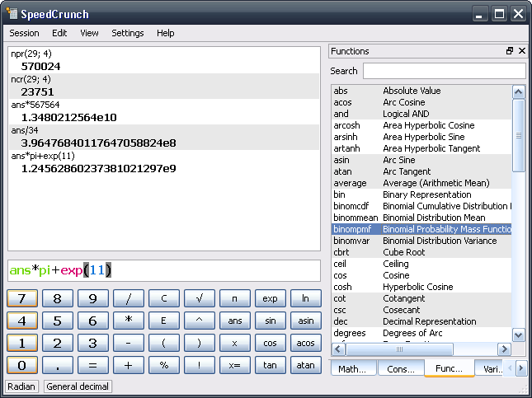Select the degrees function row
Screen dimensions: 532x398
421,333
